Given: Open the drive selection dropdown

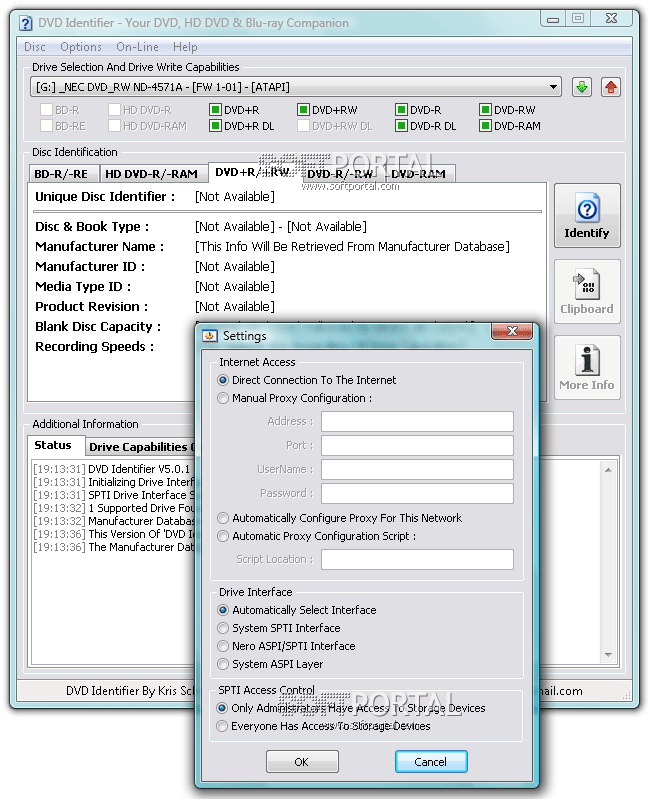Looking at the screenshot, I should pyautogui.click(x=553, y=87).
